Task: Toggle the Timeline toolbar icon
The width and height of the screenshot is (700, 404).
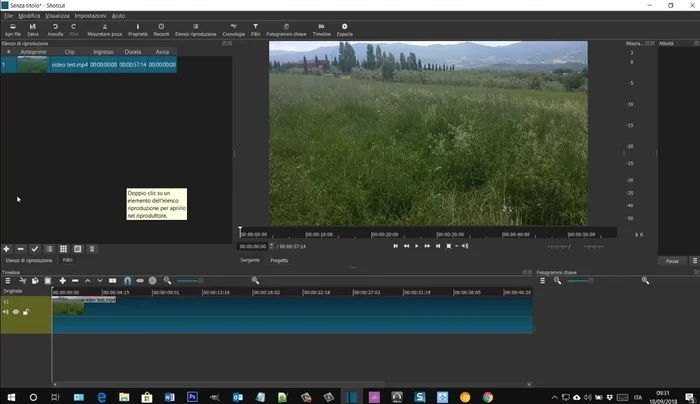Action: [x=321, y=30]
